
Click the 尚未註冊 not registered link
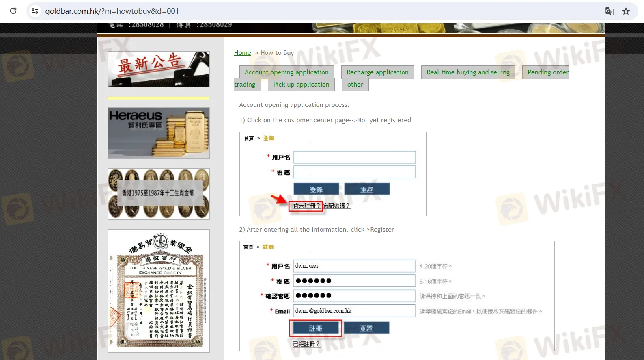pyautogui.click(x=306, y=206)
